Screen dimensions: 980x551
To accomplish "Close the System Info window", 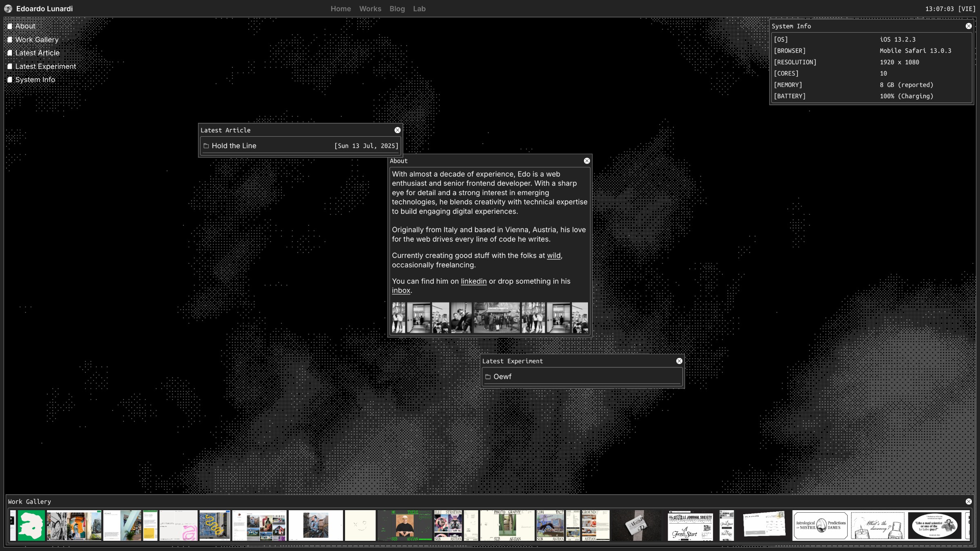I will [968, 26].
